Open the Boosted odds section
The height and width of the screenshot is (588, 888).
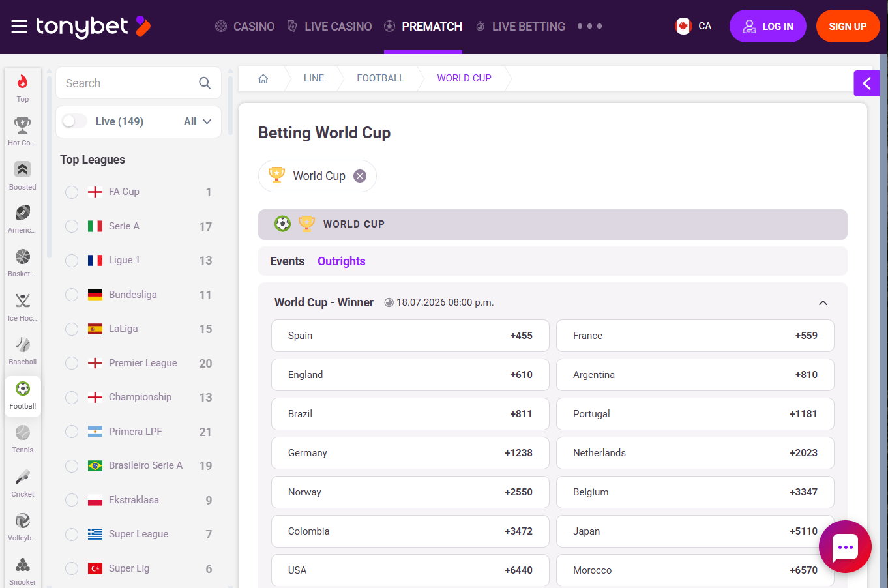[x=22, y=170]
